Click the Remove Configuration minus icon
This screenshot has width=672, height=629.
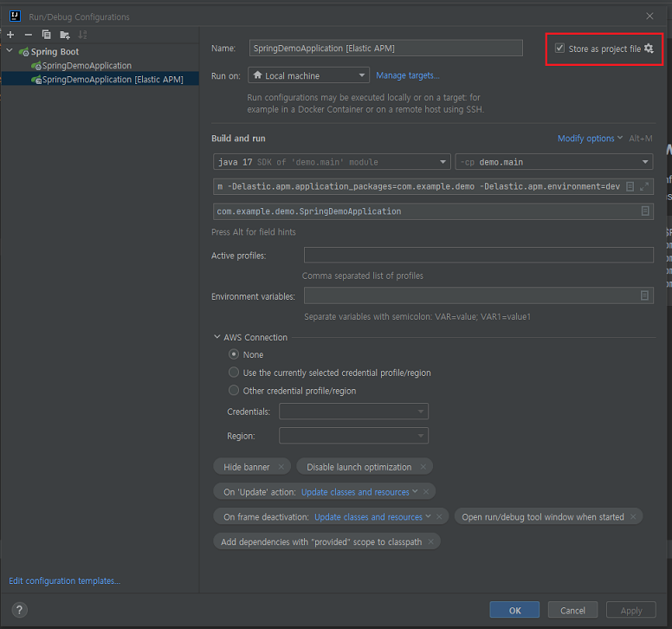[x=29, y=35]
